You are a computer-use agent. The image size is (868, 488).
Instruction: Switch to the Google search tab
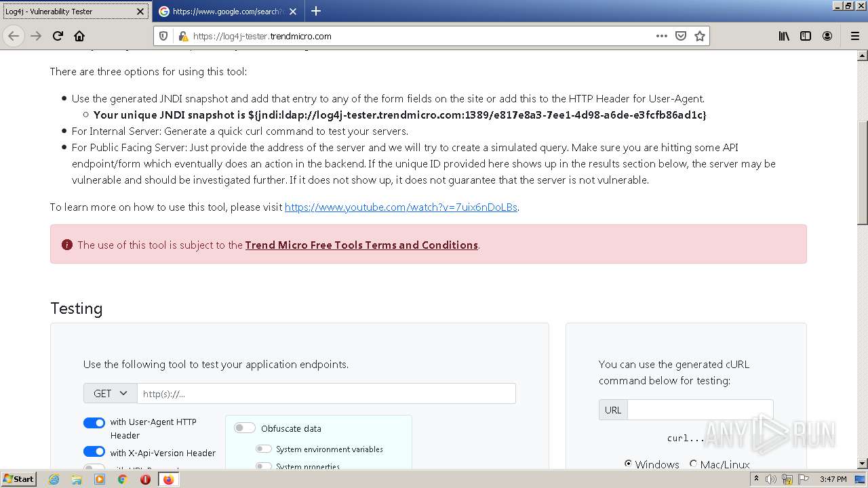(x=228, y=12)
